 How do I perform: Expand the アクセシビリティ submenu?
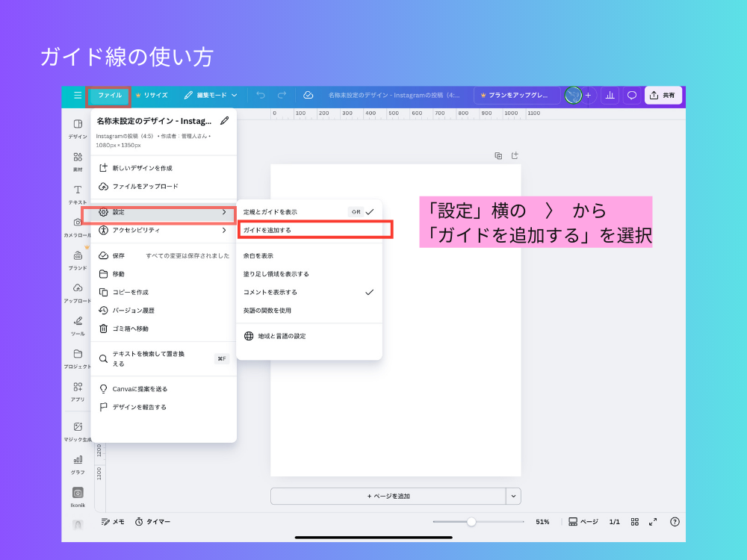[162, 229]
